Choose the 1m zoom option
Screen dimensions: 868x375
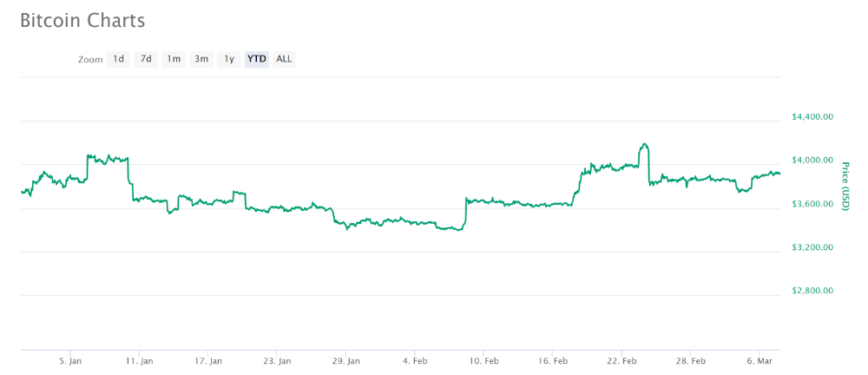click(174, 59)
